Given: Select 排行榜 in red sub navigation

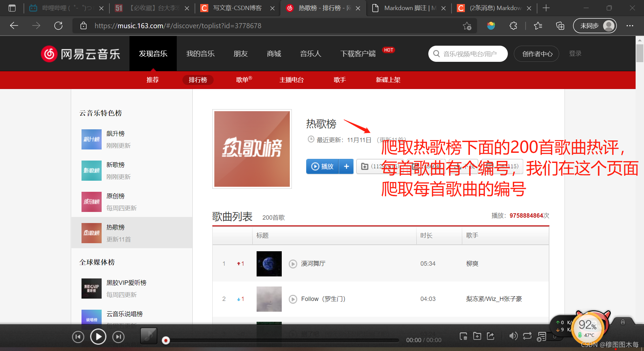Looking at the screenshot, I should tap(198, 80).
